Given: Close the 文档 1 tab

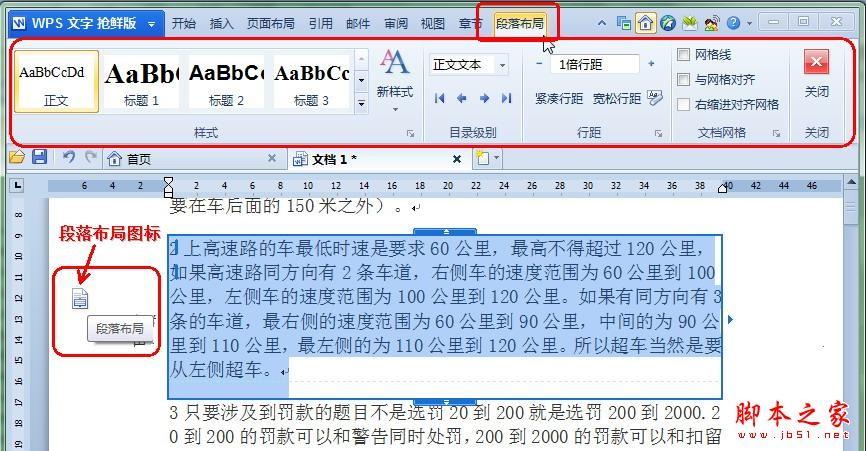Looking at the screenshot, I should tap(457, 159).
